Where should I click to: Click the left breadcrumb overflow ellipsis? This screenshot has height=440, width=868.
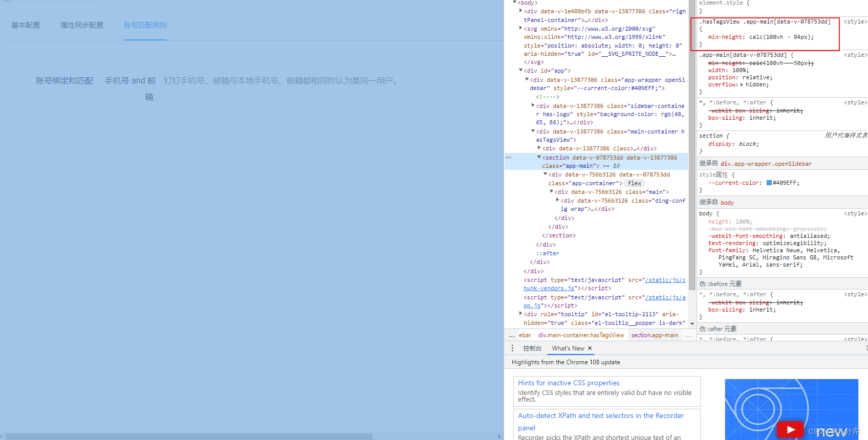click(x=511, y=336)
